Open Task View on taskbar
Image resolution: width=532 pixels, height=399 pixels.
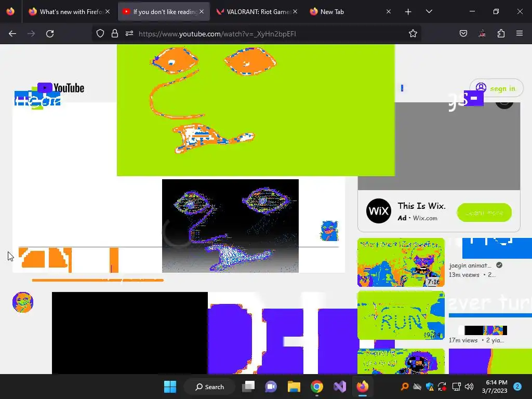pos(248,387)
